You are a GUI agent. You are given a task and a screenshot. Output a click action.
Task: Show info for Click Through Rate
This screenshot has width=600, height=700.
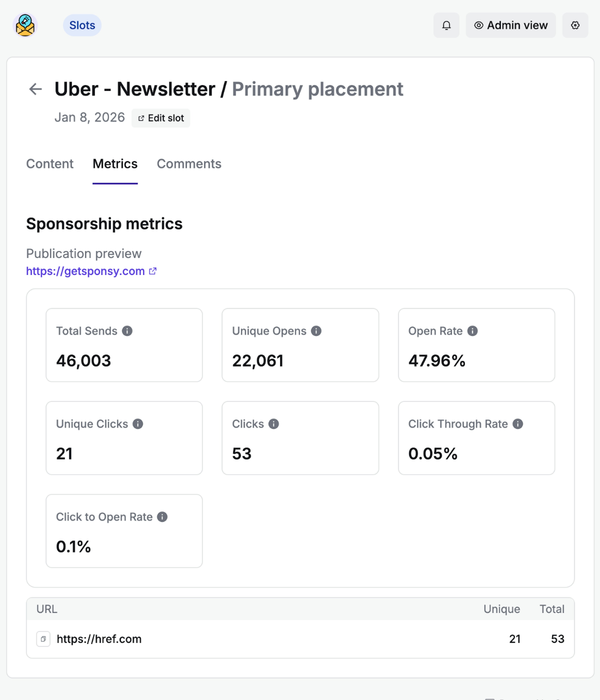517,424
